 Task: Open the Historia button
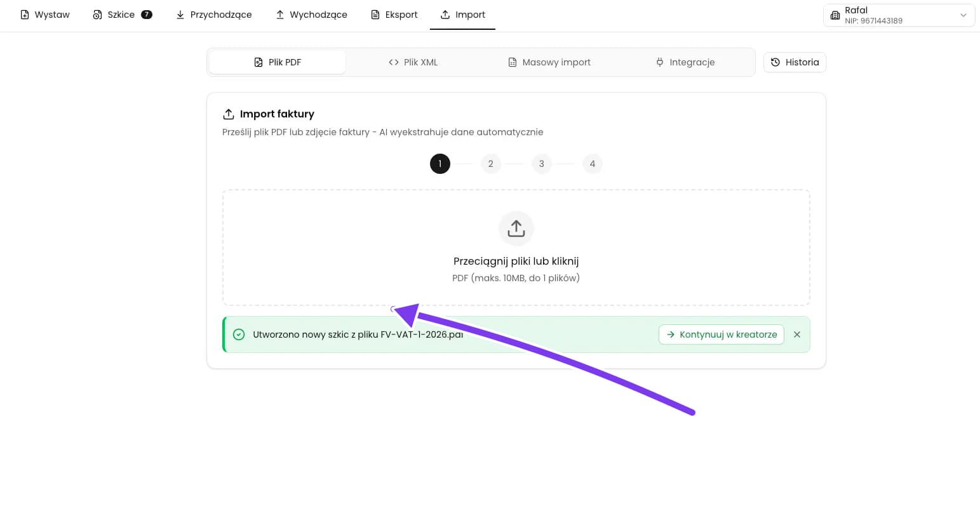click(795, 62)
